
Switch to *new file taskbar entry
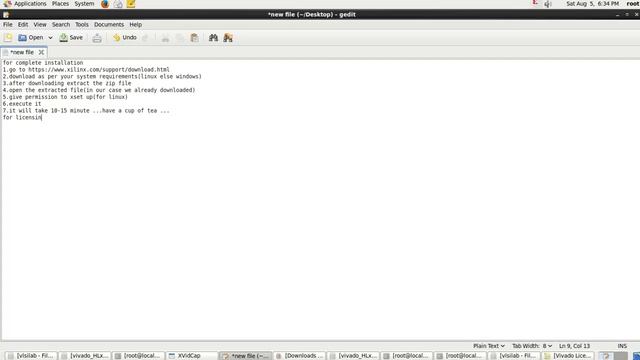click(245, 356)
